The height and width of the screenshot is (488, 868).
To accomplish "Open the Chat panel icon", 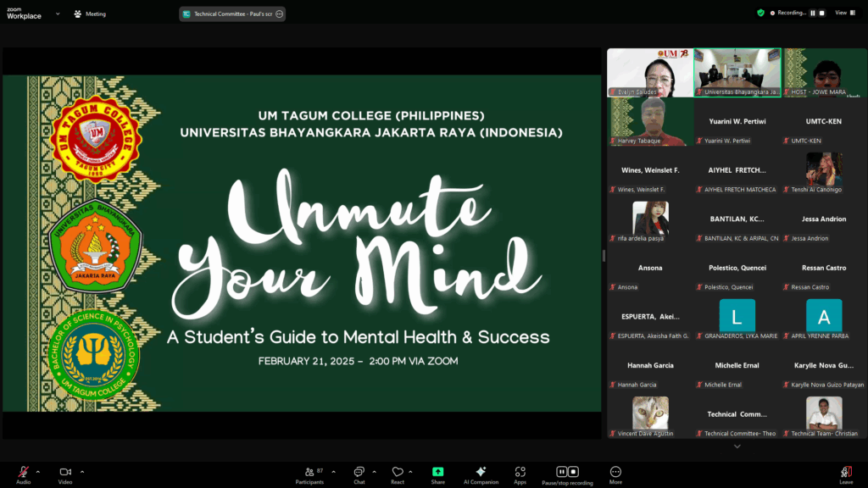I will 359,473.
